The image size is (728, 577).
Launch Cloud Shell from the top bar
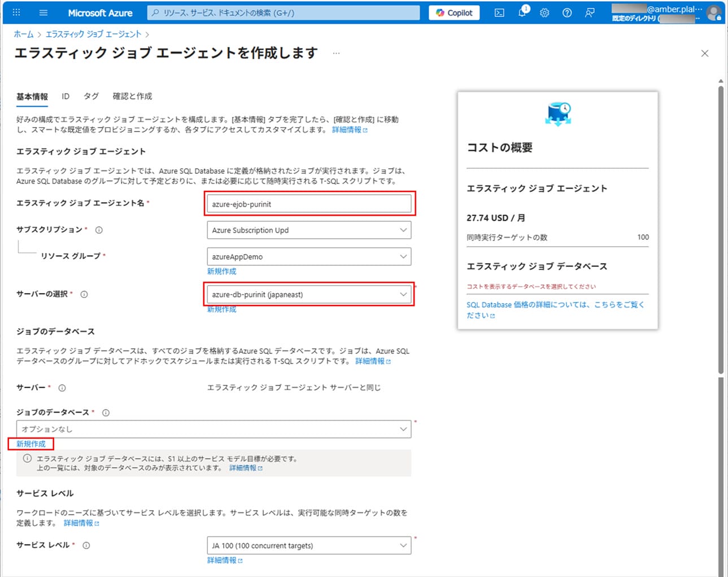(x=499, y=12)
